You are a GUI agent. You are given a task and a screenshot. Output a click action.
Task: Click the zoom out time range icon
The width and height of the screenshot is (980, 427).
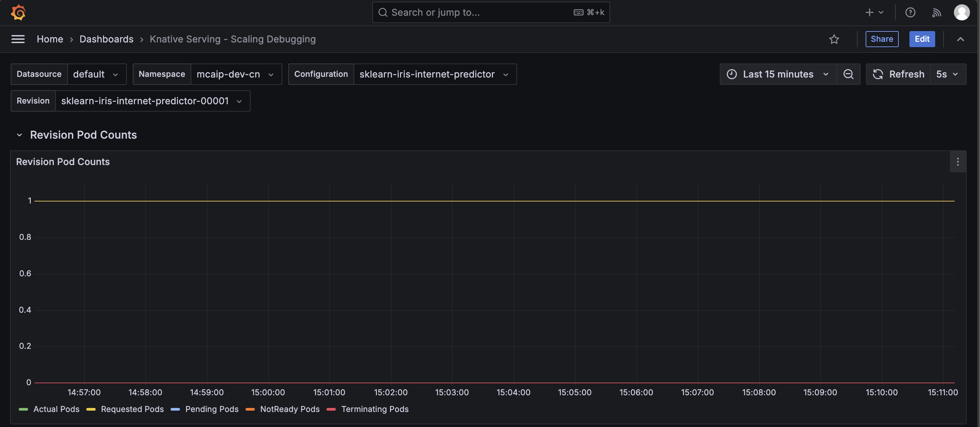(x=848, y=74)
